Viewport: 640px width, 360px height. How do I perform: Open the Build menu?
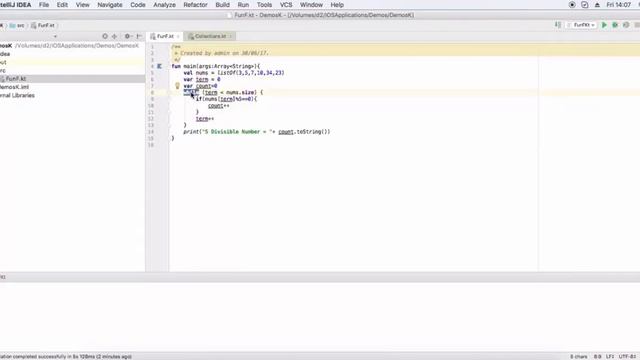pos(222,5)
